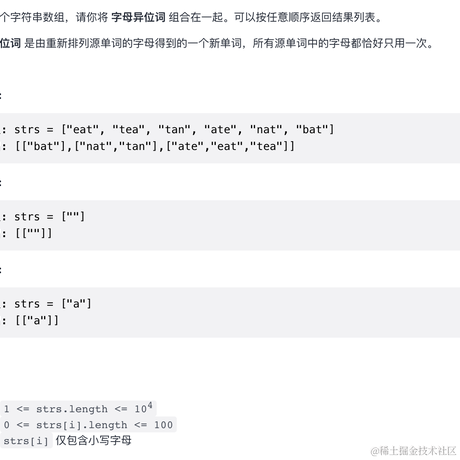The height and width of the screenshot is (460, 460).
Task: Click the "tan" string in the first example input
Action: (174, 129)
